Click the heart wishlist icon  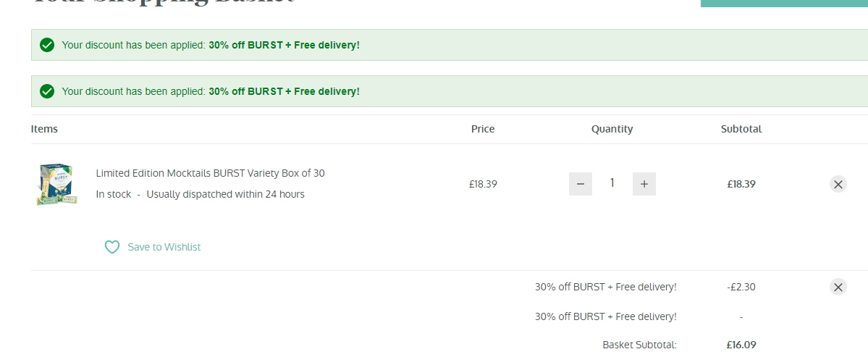pos(111,247)
